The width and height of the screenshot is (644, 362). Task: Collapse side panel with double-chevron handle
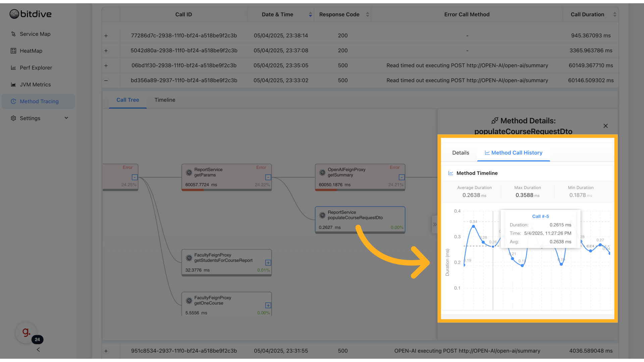click(x=435, y=225)
